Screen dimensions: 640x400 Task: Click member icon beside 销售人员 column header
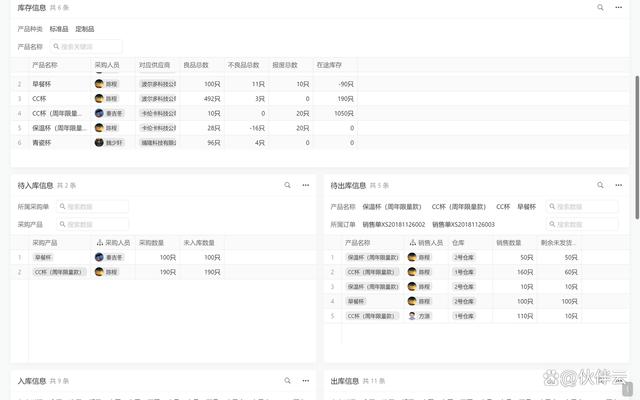(413, 243)
